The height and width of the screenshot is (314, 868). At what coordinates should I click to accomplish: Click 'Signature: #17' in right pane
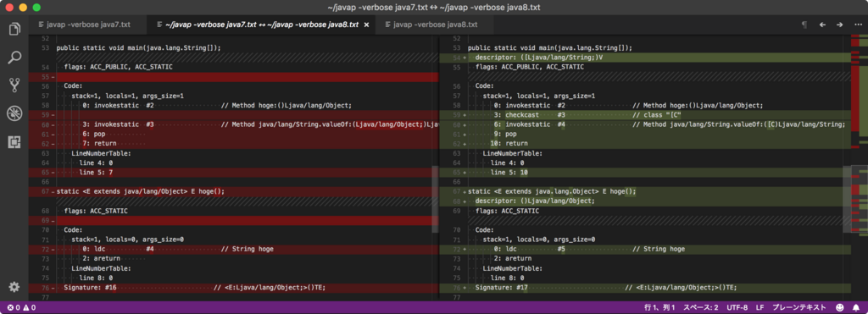click(x=502, y=288)
